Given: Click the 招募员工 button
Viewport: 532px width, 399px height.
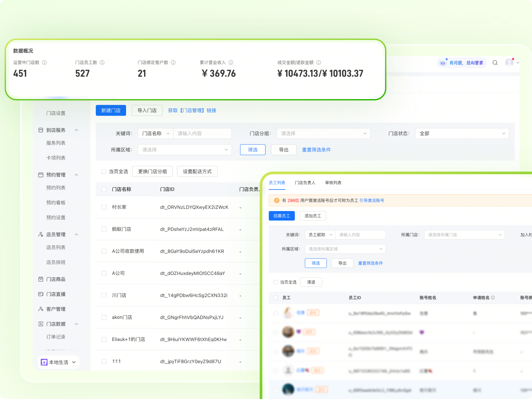Looking at the screenshot, I should (282, 216).
